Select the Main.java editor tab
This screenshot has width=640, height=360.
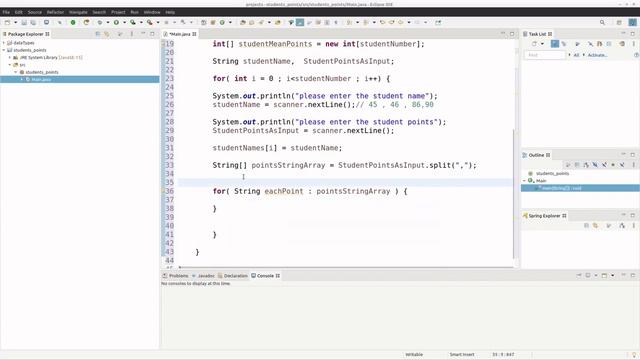(x=180, y=34)
